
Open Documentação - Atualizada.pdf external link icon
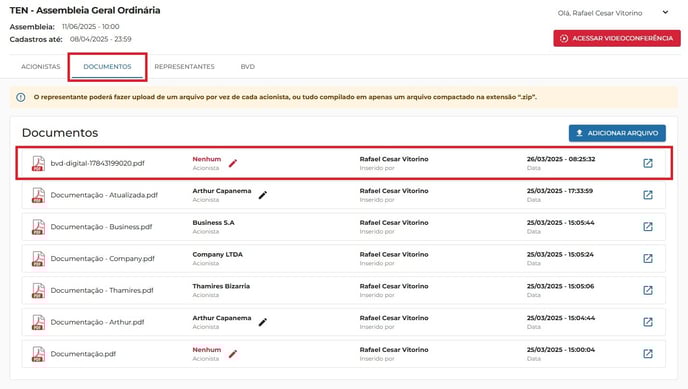648,195
